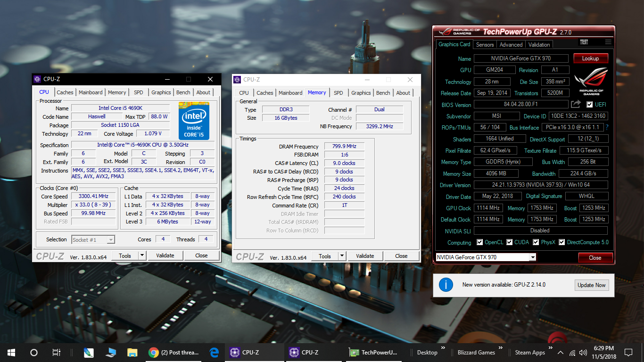
Task: Open the computer monitor icon on taskbar
Action: point(111,352)
